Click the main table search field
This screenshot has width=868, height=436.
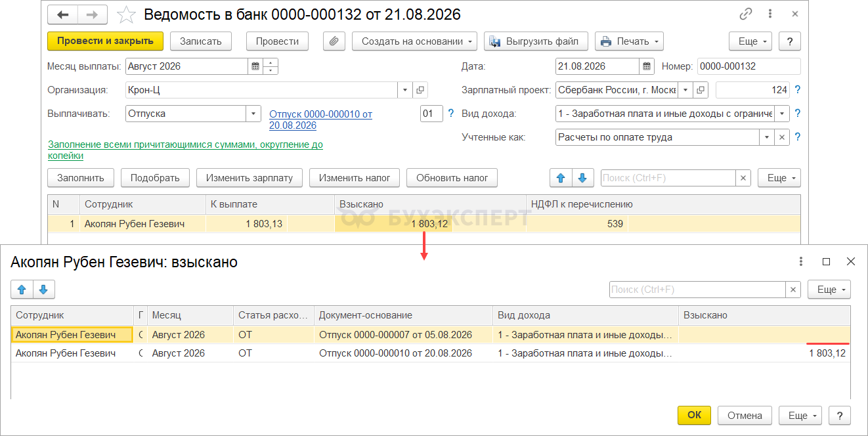pyautogui.click(x=668, y=177)
